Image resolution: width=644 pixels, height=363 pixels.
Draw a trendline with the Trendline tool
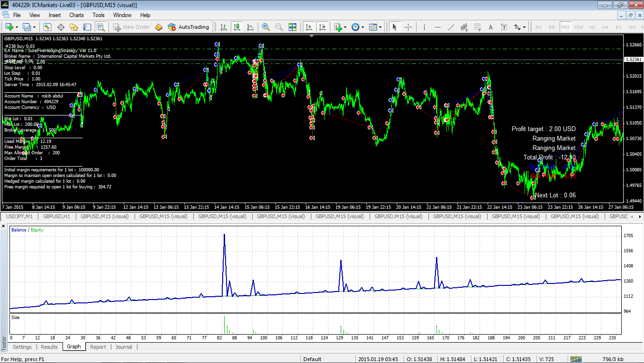click(451, 27)
